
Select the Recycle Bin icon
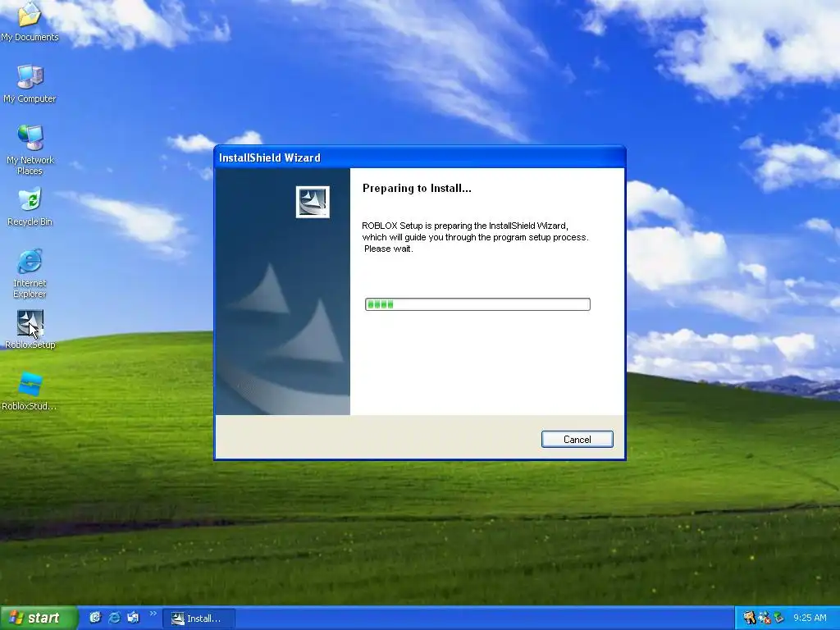pos(30,207)
